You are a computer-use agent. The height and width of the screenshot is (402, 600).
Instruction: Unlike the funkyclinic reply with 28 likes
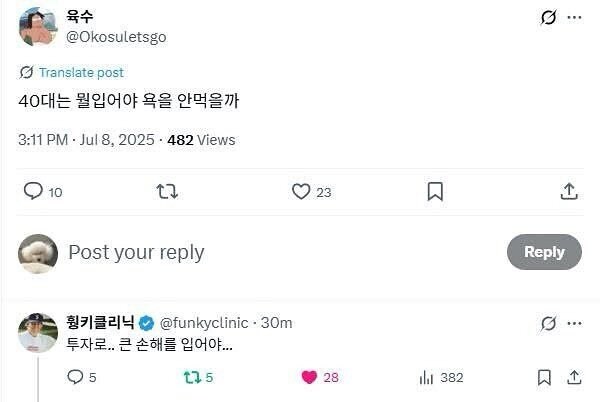pyautogui.click(x=309, y=377)
